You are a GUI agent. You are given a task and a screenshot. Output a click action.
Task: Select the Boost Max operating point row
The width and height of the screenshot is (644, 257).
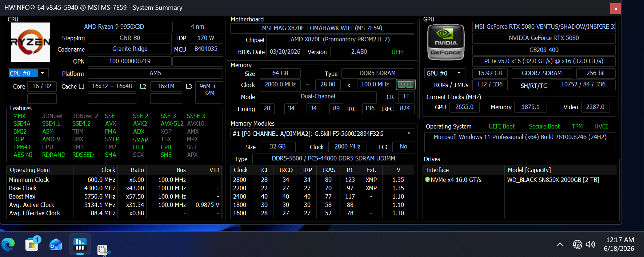click(115, 197)
